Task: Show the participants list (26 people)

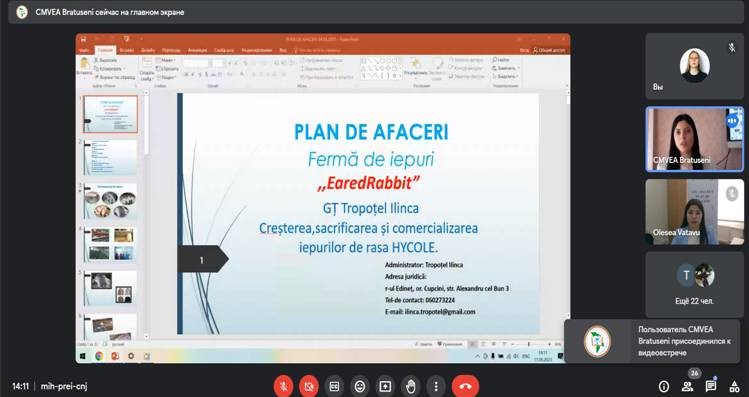Action: 687,386
